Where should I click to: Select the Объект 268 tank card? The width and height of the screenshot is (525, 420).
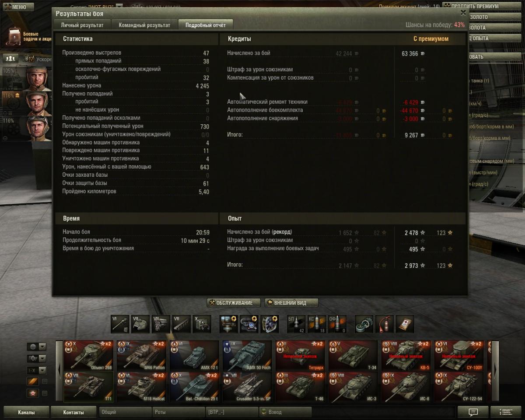tap(89, 356)
